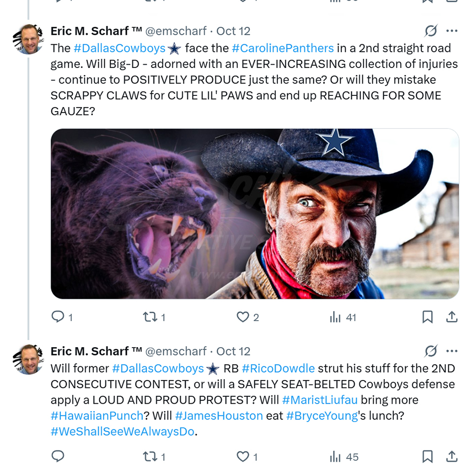The image size is (472, 476).
Task: Open Grok icon on the RicoDowdle post
Action: point(431,351)
